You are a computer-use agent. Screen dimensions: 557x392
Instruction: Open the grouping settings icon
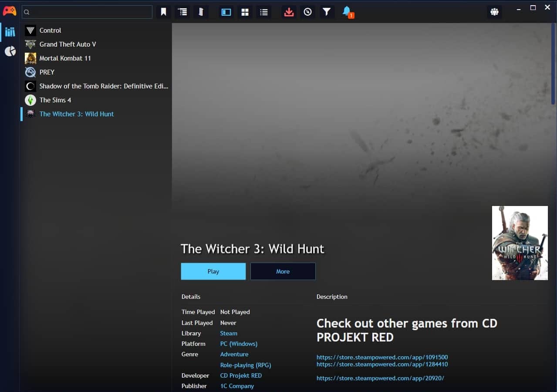(182, 12)
